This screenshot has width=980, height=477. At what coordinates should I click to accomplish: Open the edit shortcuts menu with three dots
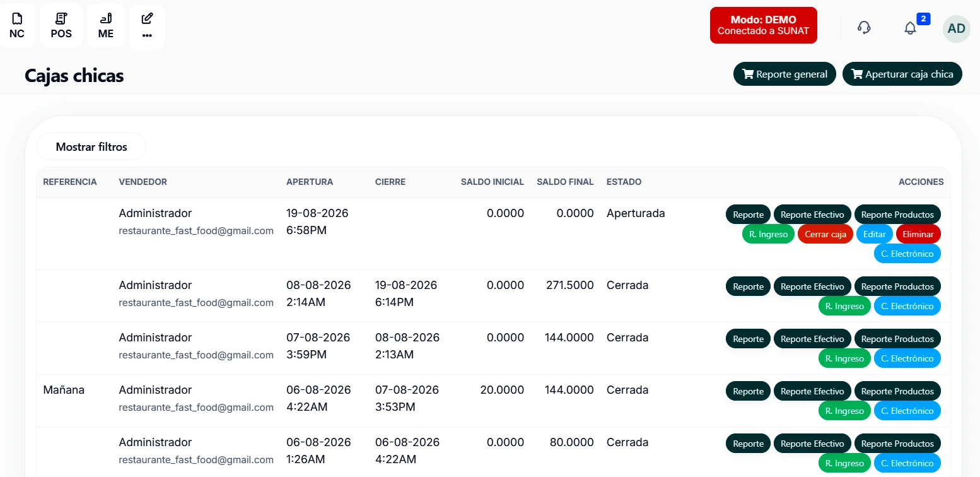[147, 27]
